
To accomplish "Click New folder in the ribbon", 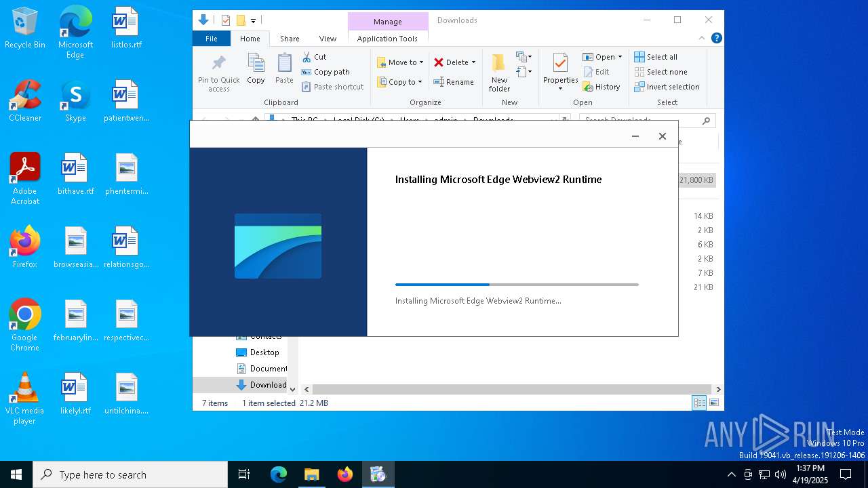I will click(x=499, y=73).
